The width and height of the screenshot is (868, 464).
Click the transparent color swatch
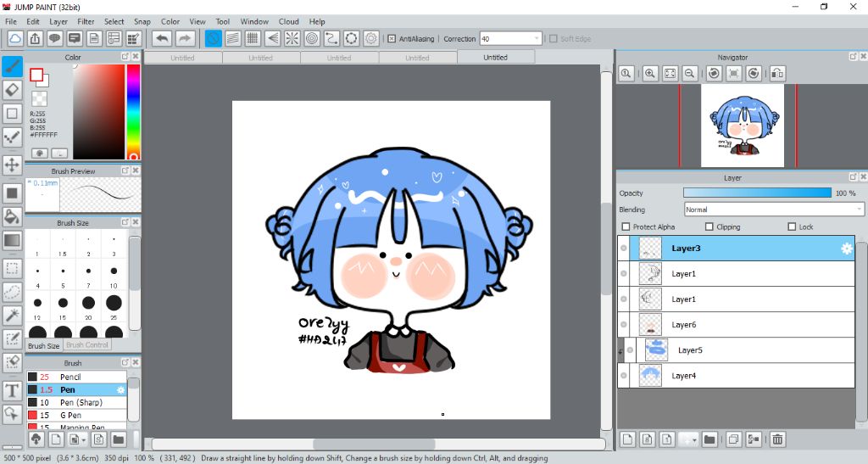coord(39,98)
